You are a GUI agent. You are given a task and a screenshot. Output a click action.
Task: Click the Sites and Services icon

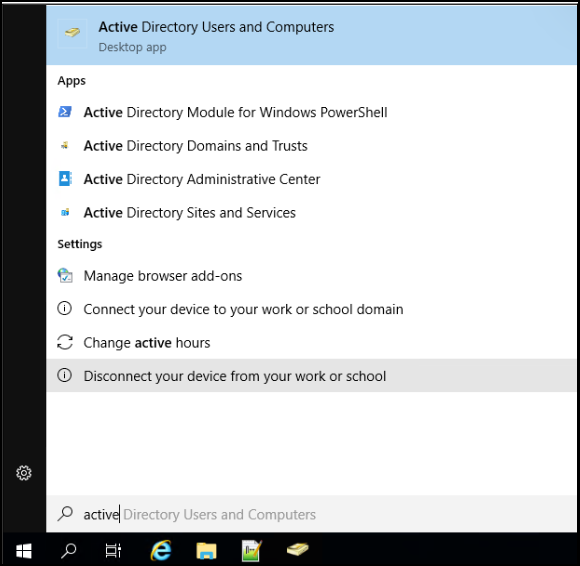65,212
